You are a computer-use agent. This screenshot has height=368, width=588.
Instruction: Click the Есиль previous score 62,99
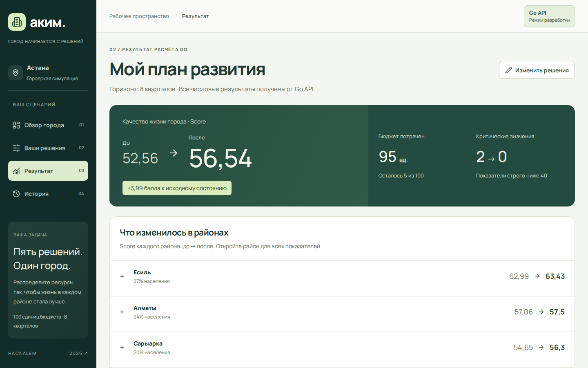(519, 276)
